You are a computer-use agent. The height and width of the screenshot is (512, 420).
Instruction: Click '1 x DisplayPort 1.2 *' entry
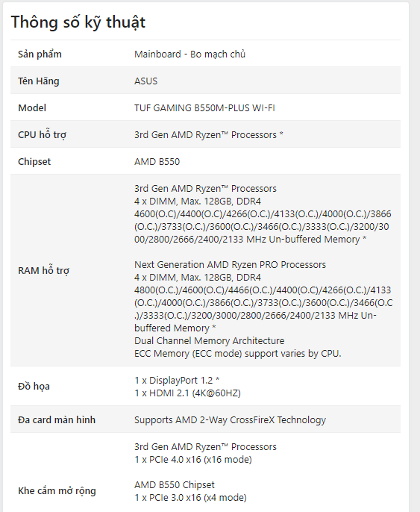pos(177,380)
